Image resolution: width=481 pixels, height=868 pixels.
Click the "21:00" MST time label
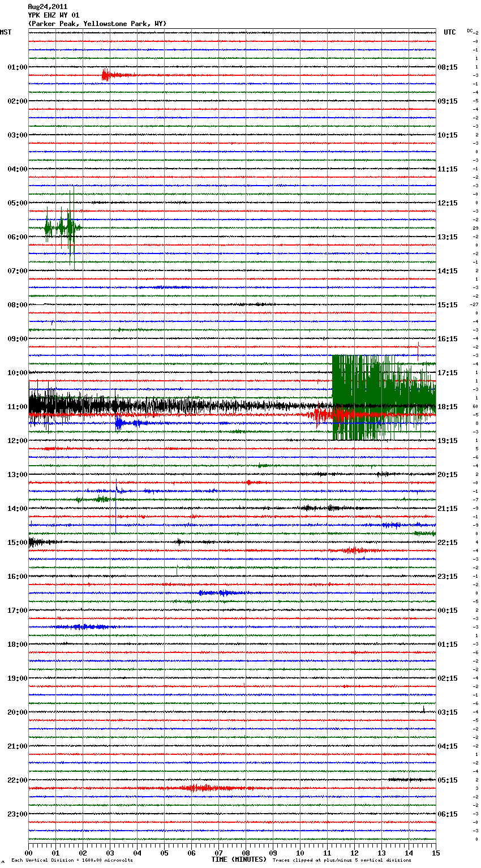(x=17, y=746)
